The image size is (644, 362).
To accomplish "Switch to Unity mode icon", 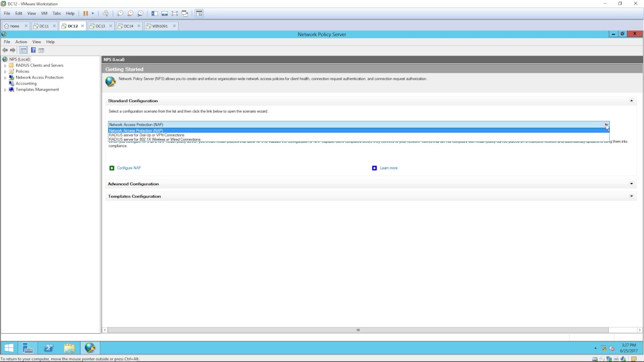I will pos(185,14).
